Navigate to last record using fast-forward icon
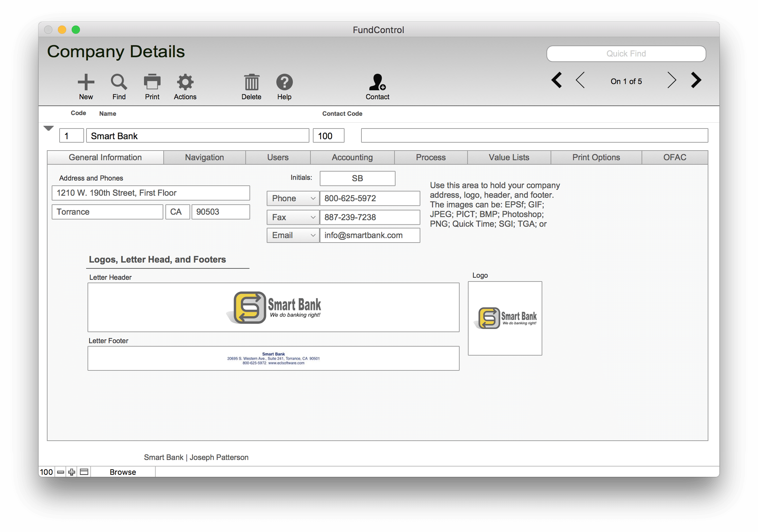The width and height of the screenshot is (758, 532). [x=696, y=81]
